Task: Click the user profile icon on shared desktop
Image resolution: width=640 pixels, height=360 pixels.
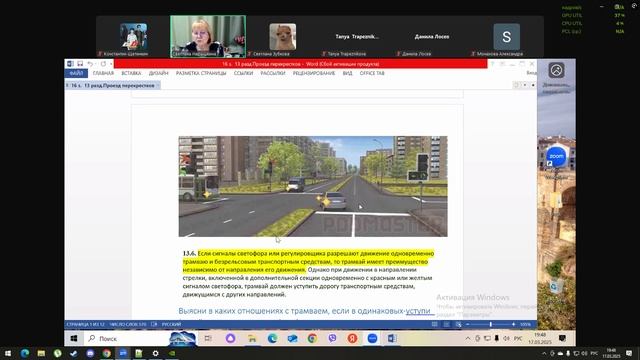Action: tap(556, 70)
